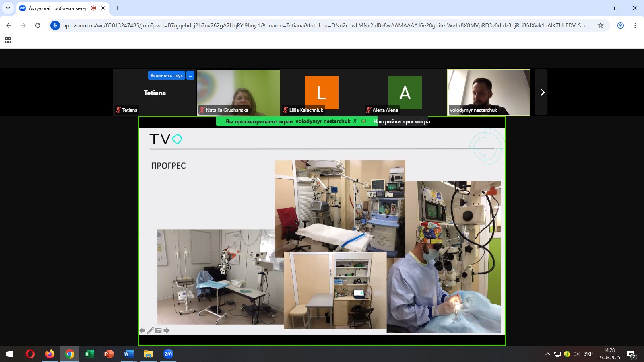Open Excel from the taskbar
Viewport: 644px width, 362px height.
pyautogui.click(x=89, y=354)
